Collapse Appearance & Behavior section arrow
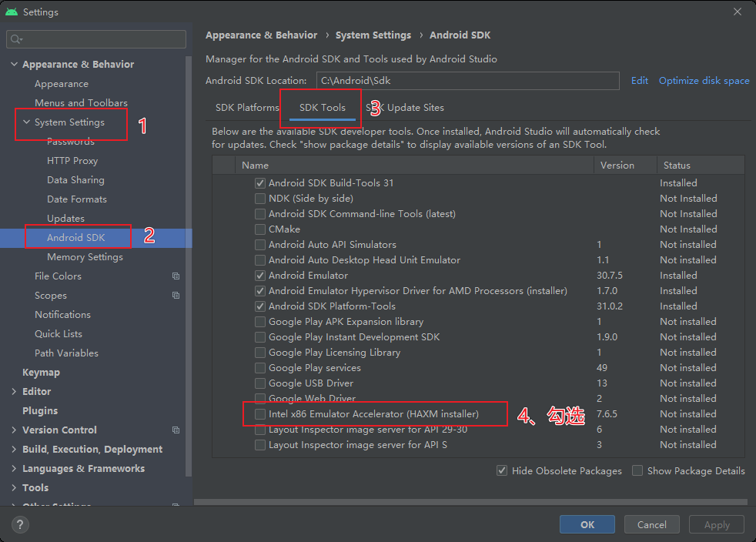 14,64
